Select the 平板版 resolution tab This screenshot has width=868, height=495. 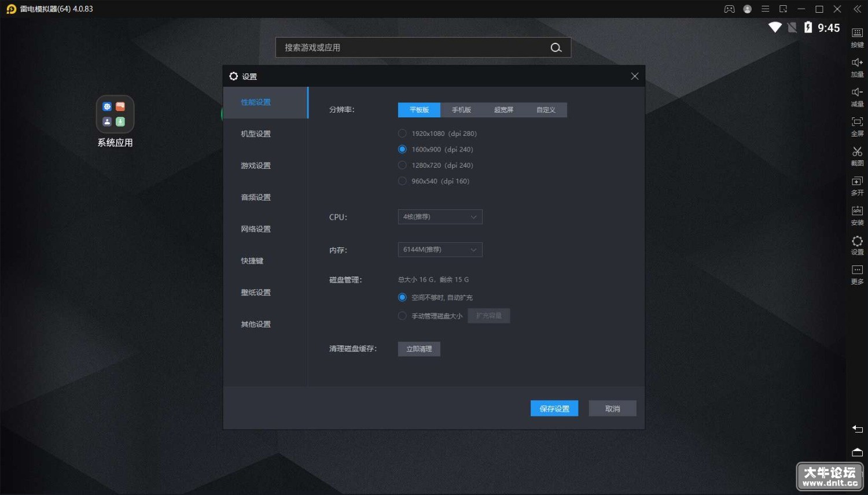(x=419, y=110)
